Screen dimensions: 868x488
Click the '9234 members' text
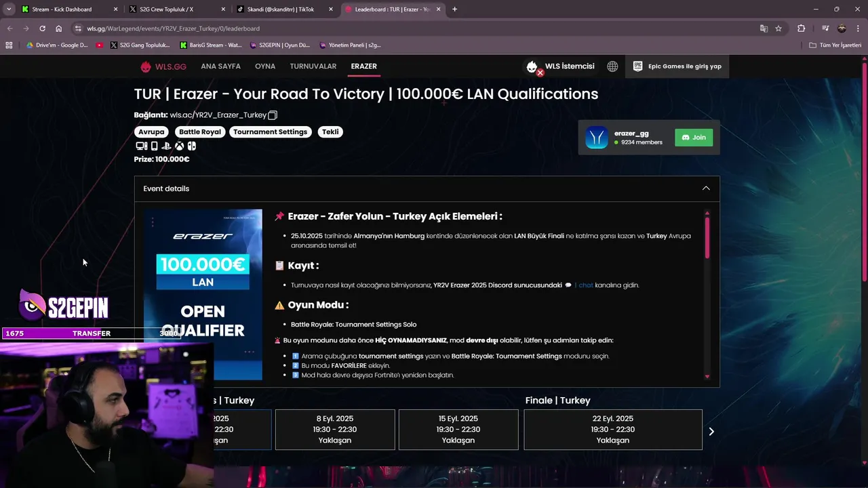[642, 142]
